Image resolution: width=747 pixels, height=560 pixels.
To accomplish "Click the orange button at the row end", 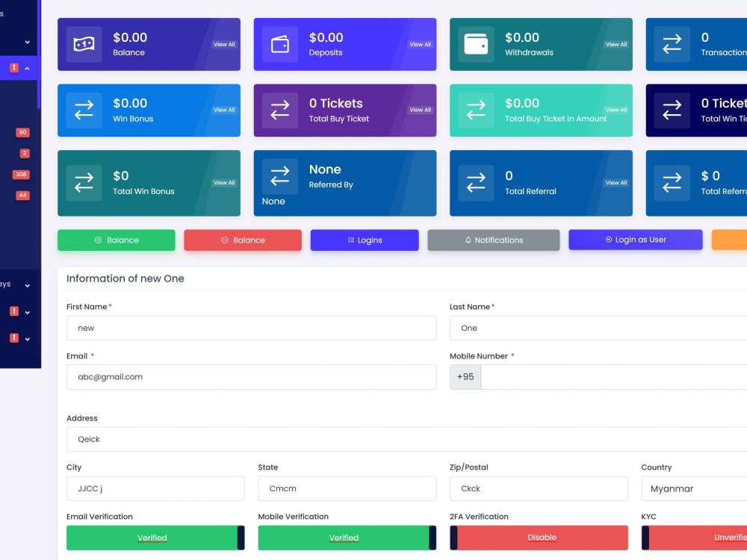I will (729, 240).
